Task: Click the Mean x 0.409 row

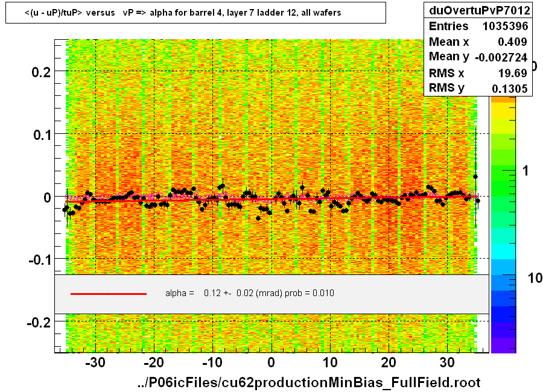Action: tap(478, 42)
